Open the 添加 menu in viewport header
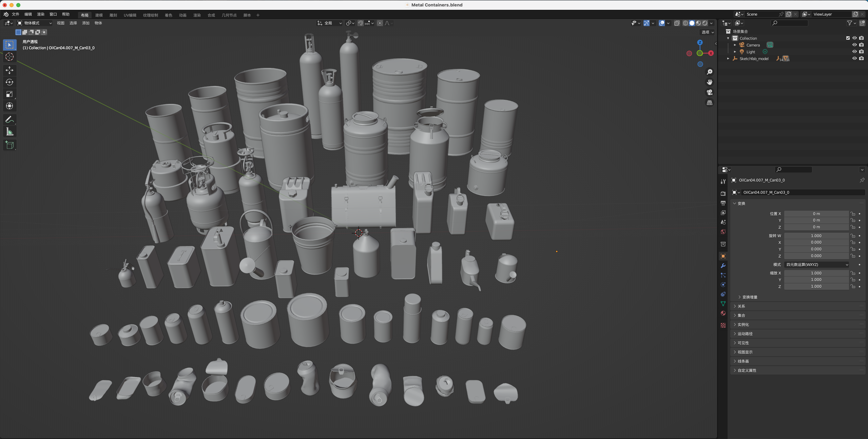This screenshot has height=439, width=868. point(85,23)
